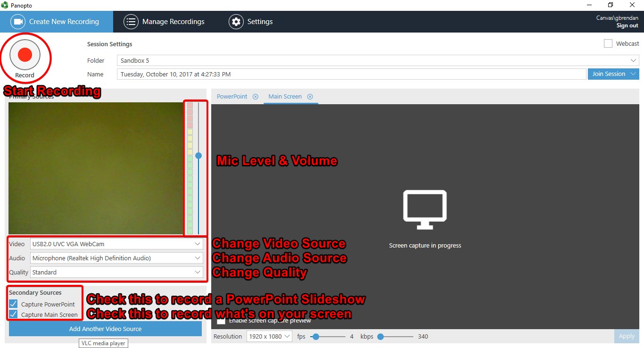Toggle Enable screen capture preview checkbox
Viewport: 644px width, 348px height.
pos(221,321)
